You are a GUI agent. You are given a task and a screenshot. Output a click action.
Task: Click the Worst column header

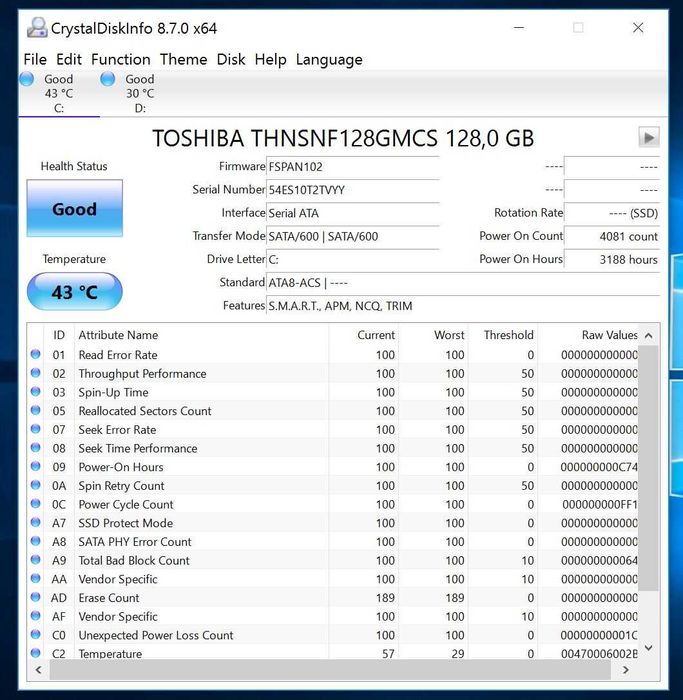pyautogui.click(x=433, y=335)
